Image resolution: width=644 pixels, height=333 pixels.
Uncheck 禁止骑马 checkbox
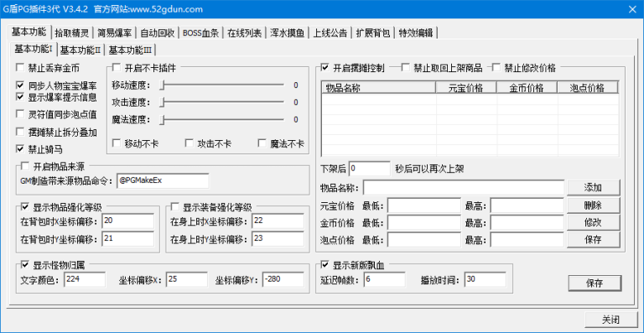coord(20,148)
